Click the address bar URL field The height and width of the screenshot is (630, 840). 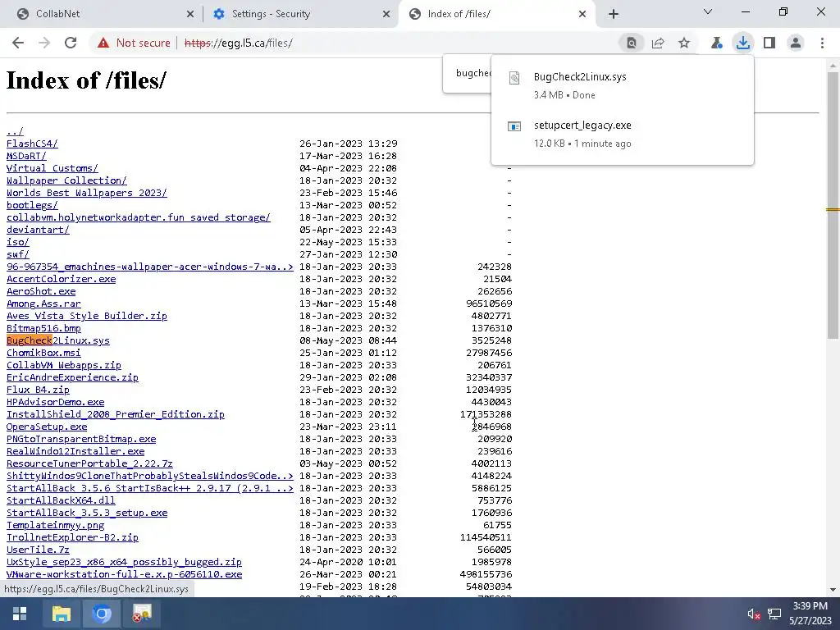[x=396, y=43]
